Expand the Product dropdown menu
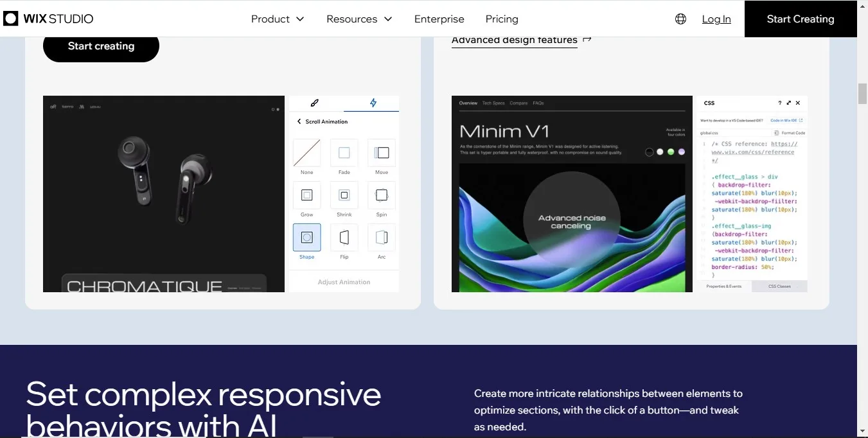The height and width of the screenshot is (438, 868). [x=278, y=19]
